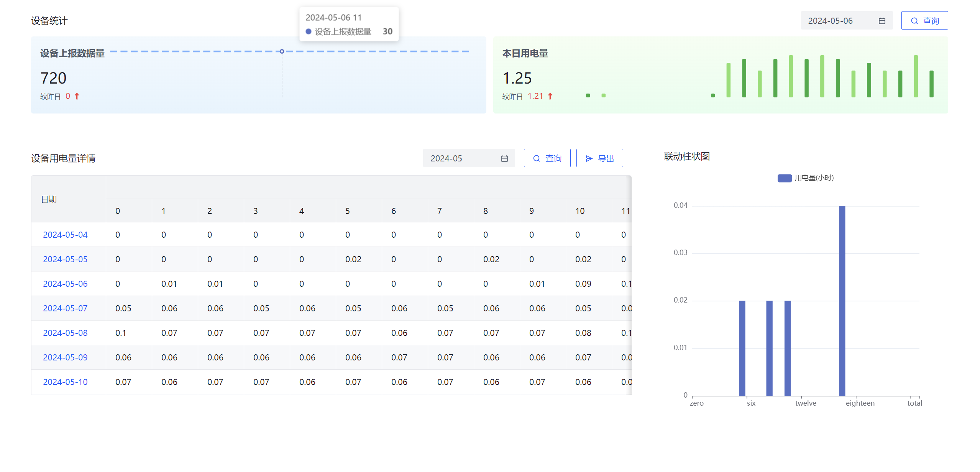Click the 1.21 increase value
The height and width of the screenshot is (472, 980).
coord(535,96)
